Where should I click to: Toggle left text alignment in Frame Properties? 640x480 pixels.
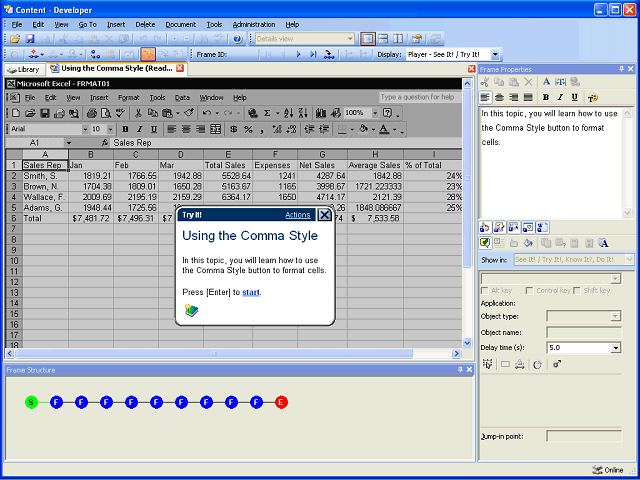(x=484, y=98)
